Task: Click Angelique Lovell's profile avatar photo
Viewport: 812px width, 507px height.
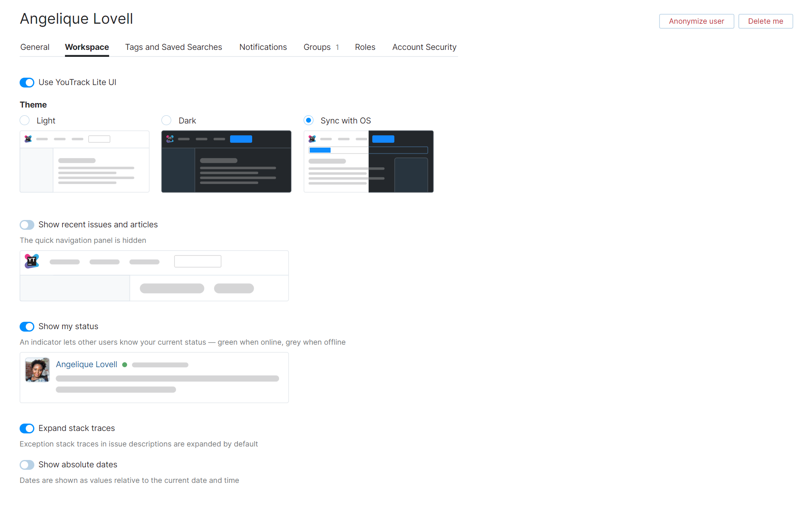Action: pyautogui.click(x=37, y=370)
